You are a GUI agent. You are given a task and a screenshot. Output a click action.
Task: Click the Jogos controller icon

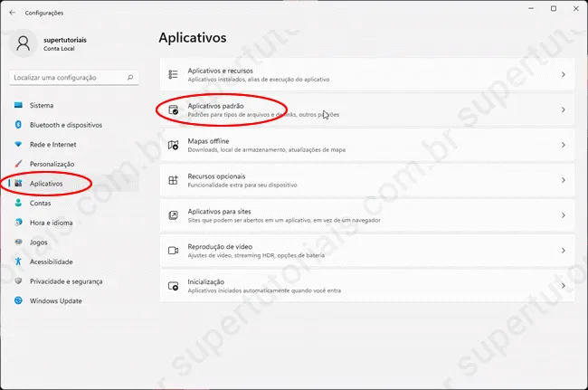(x=18, y=242)
